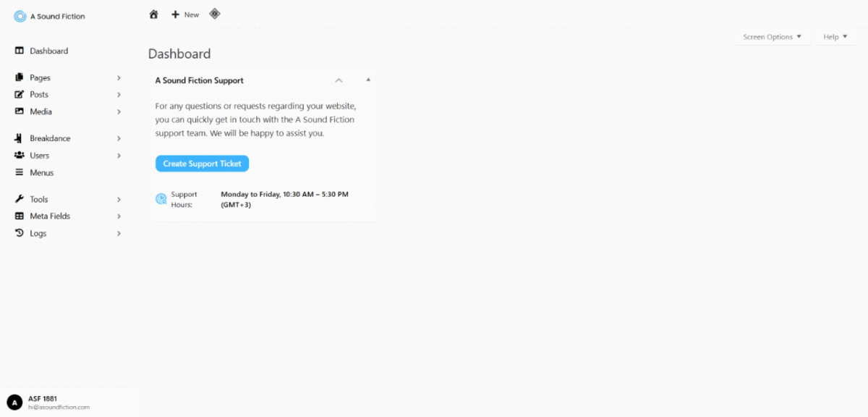Screen dimensions: 868x417
Task: Move the support widget up with caret arrow
Action: click(339, 80)
